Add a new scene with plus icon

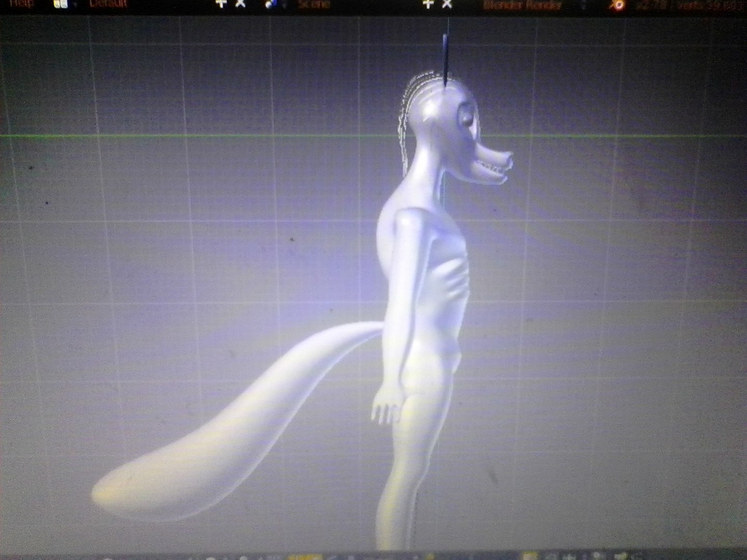(427, 4)
